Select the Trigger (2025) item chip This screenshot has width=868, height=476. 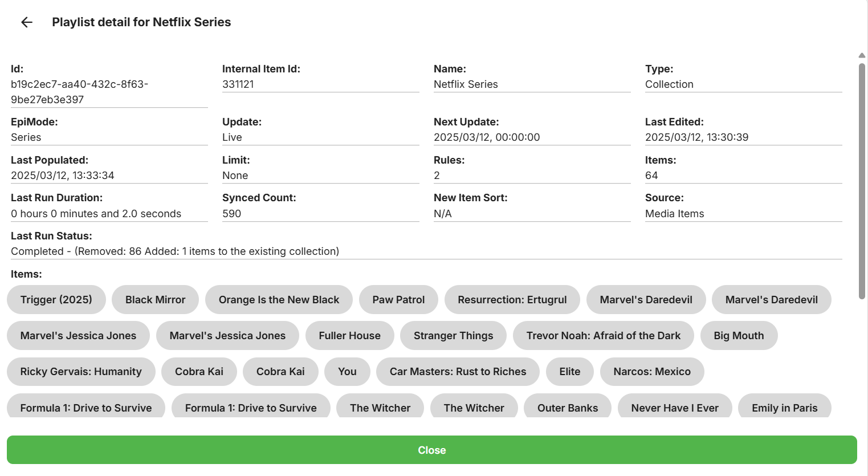tap(56, 300)
